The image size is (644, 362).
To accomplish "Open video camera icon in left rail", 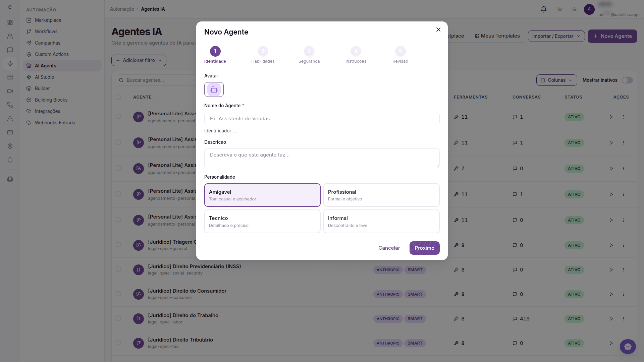I will (10, 91).
